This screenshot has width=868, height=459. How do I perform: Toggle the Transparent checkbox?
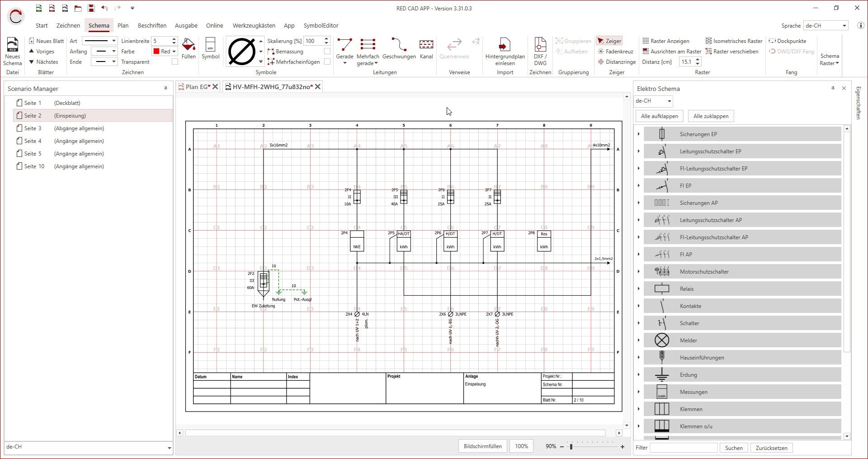point(175,62)
